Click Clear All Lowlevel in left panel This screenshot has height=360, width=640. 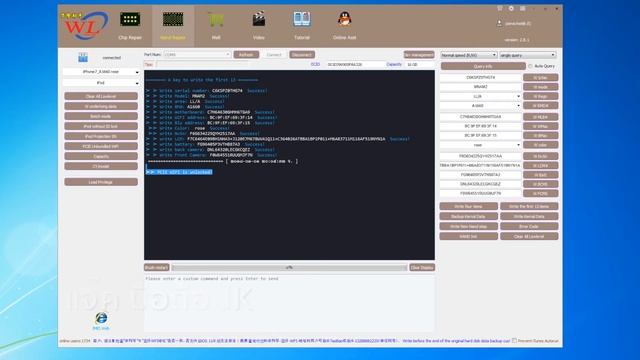tap(101, 96)
